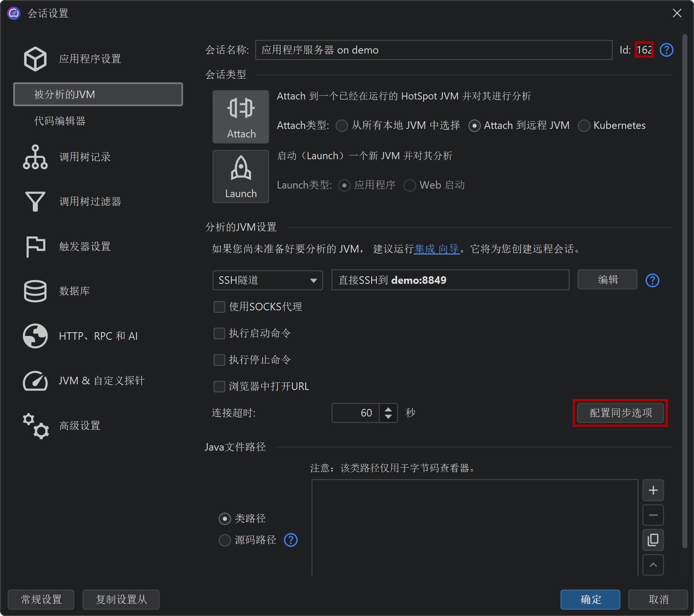Click 配置同步选项 button
The image size is (694, 616).
click(620, 413)
